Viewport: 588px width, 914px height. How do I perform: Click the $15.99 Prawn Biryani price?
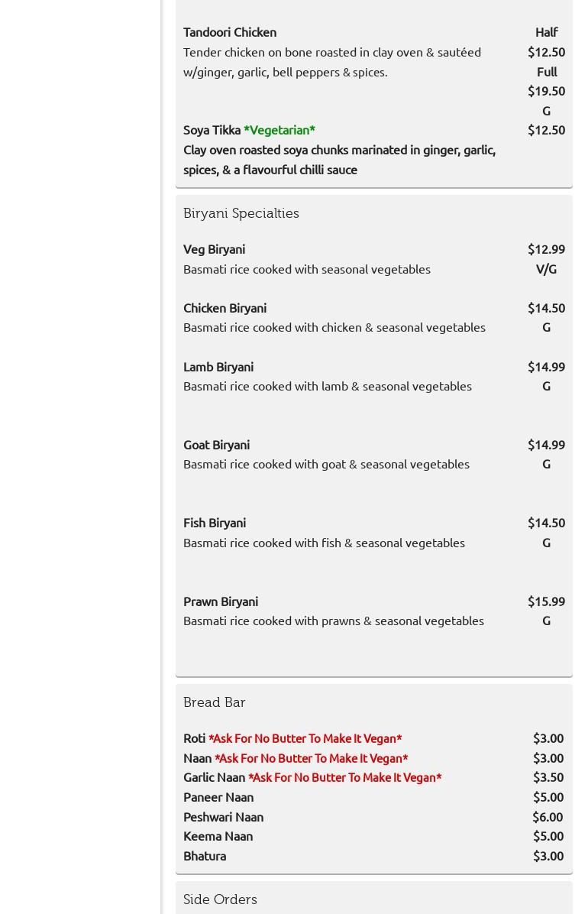click(x=546, y=601)
